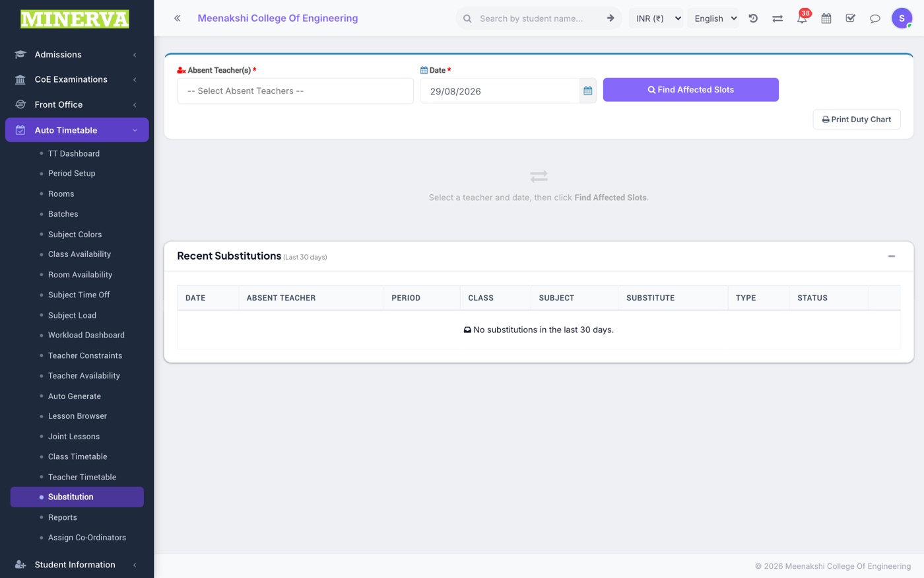Go to Rooms page
924x578 pixels.
pos(61,194)
